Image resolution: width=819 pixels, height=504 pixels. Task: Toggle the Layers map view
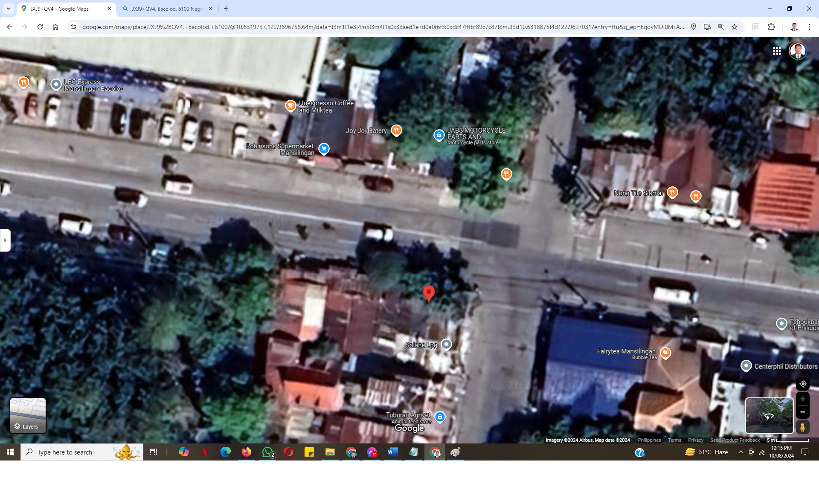pos(28,415)
